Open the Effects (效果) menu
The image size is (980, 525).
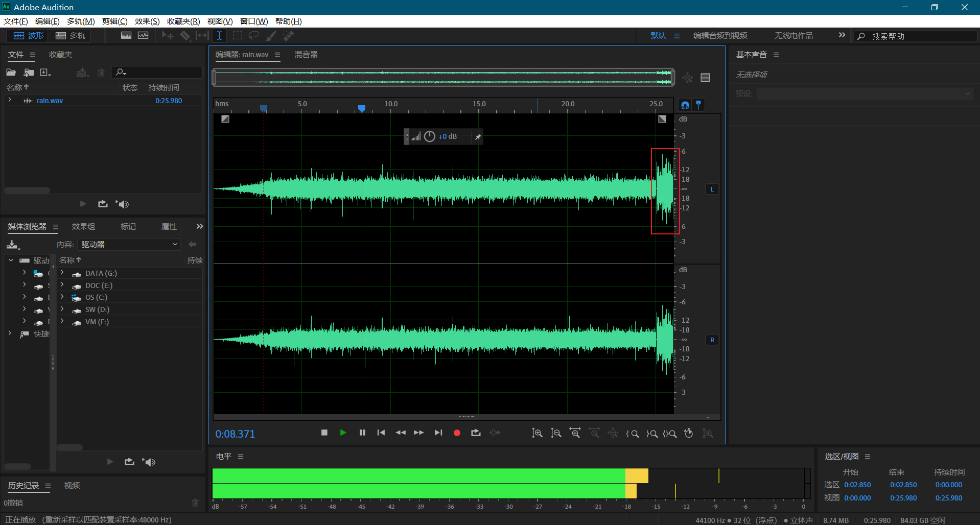147,21
